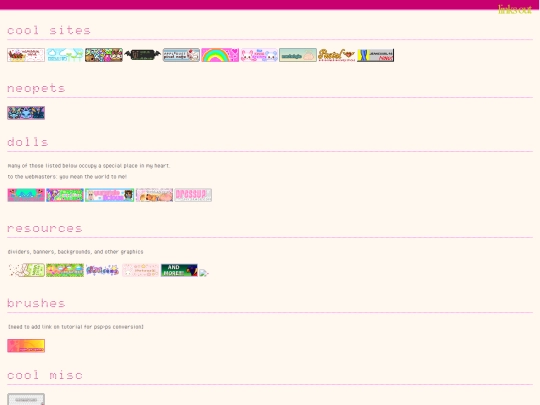540x405 pixels.
Task: Click text 'dividers, banners, backgrounds, and other graphics'
Action: (x=75, y=252)
